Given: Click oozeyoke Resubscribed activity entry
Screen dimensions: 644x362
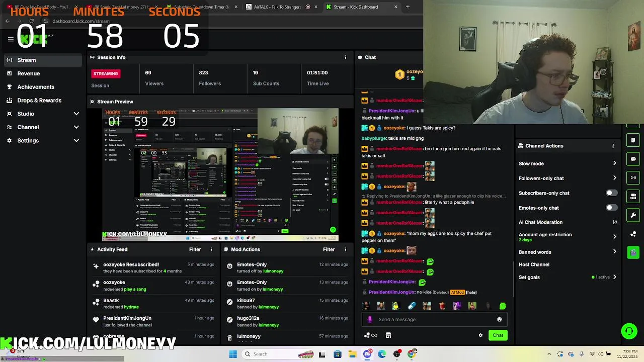Looking at the screenshot, I should coord(153,267).
